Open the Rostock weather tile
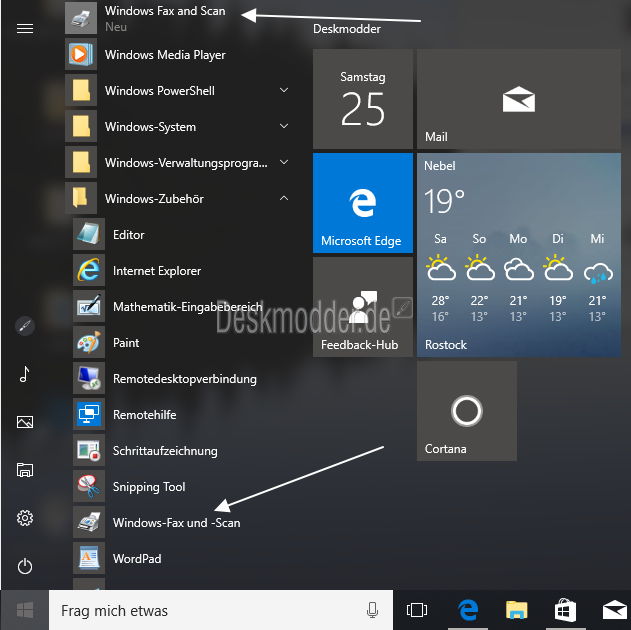The width and height of the screenshot is (631, 630). coord(519,255)
